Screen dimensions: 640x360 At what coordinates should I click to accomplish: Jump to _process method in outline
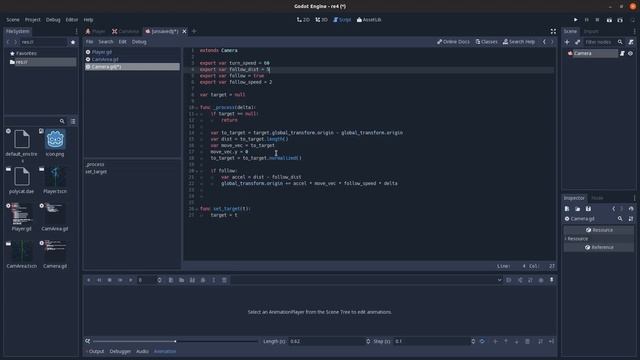[x=95, y=164]
